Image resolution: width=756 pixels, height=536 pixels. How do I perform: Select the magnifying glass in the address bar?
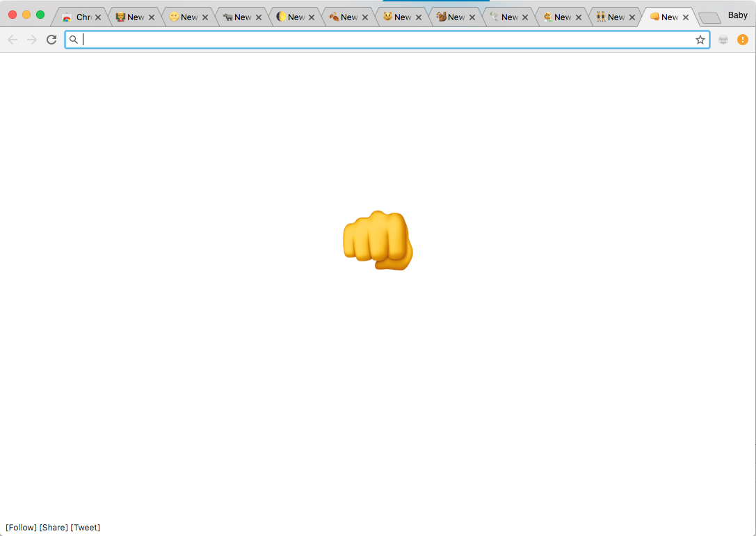(74, 40)
